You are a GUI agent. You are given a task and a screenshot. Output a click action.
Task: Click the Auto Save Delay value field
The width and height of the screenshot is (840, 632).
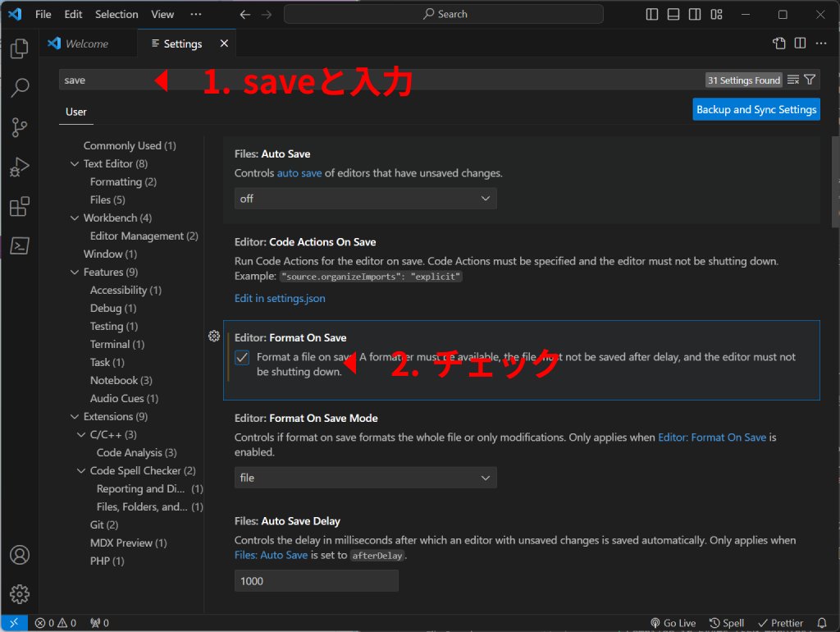point(316,581)
